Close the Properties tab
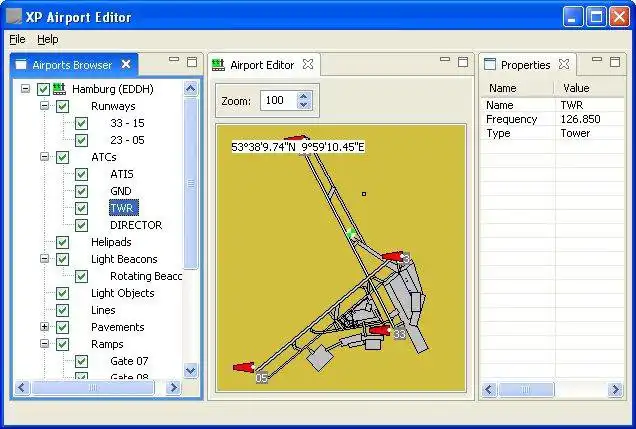Screen dimensions: 636x429 point(564,64)
